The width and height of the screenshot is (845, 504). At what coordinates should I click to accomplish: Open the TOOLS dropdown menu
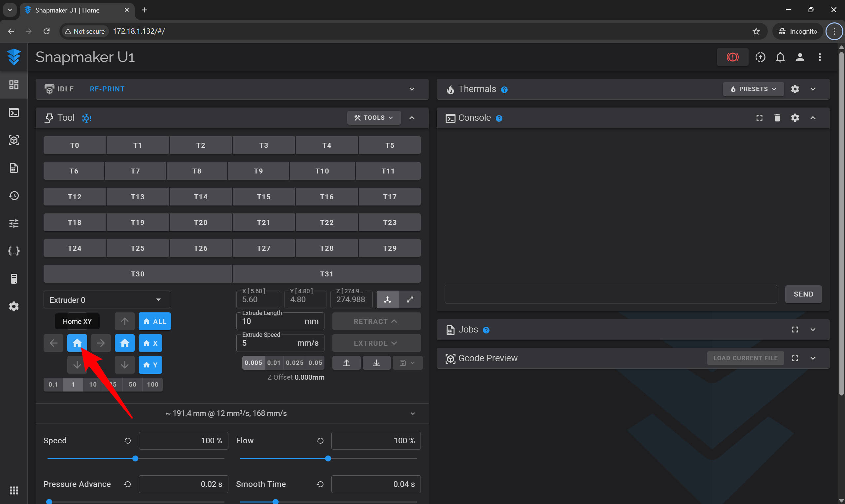(373, 118)
